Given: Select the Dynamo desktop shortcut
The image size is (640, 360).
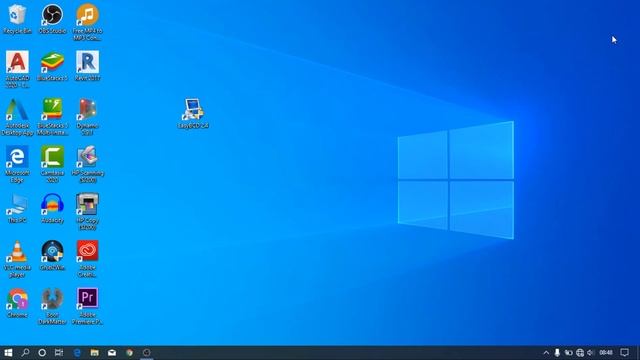Looking at the screenshot, I should click(x=87, y=117).
